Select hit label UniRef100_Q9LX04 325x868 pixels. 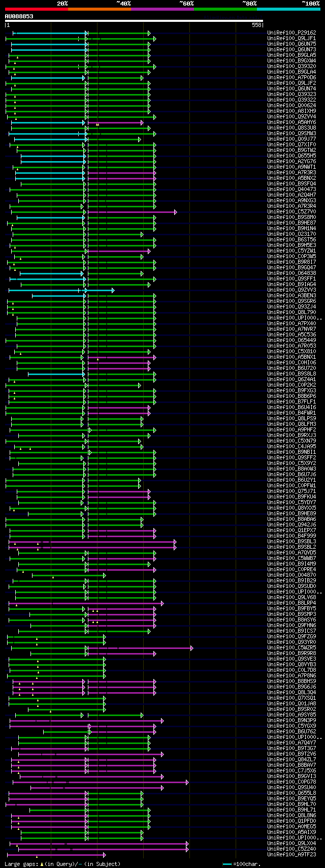pos(291,844)
